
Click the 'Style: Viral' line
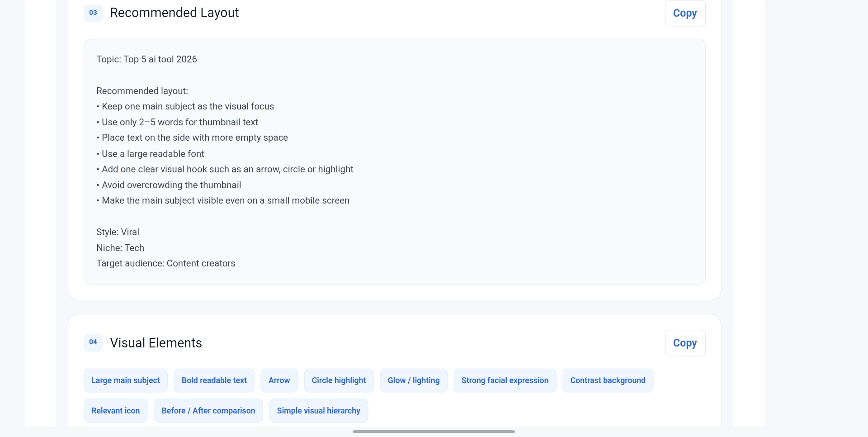coord(118,232)
